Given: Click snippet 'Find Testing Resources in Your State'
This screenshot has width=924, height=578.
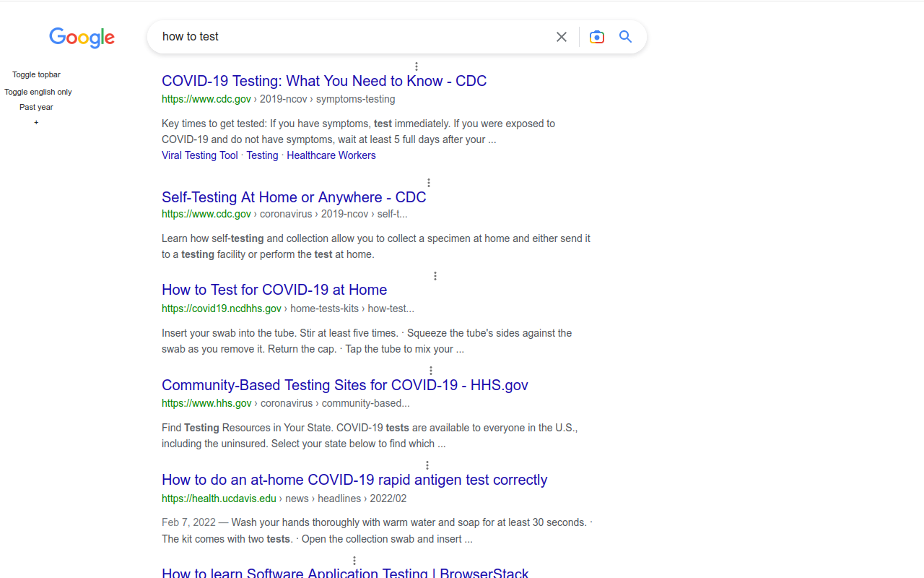Looking at the screenshot, I should click(370, 436).
